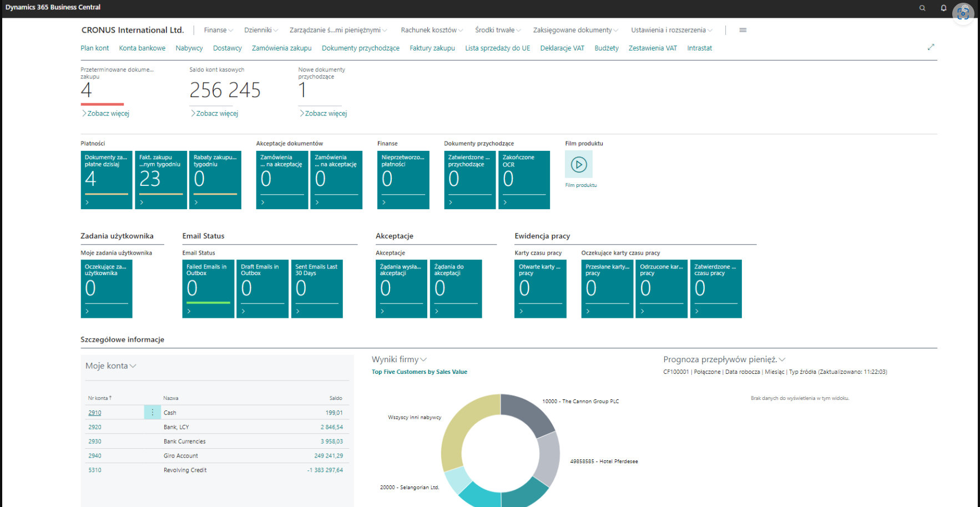Open Failed Emails in Outbox tile
The image size is (980, 507).
coord(208,289)
